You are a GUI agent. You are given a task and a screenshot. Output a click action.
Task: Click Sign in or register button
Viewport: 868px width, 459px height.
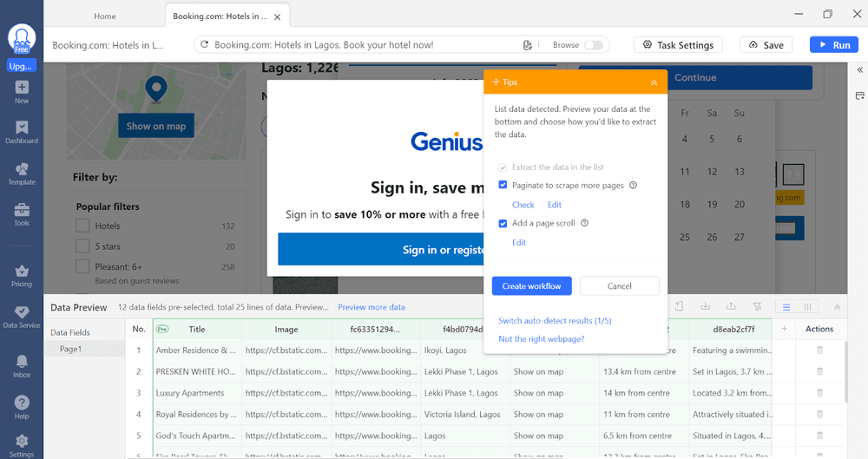tap(381, 250)
